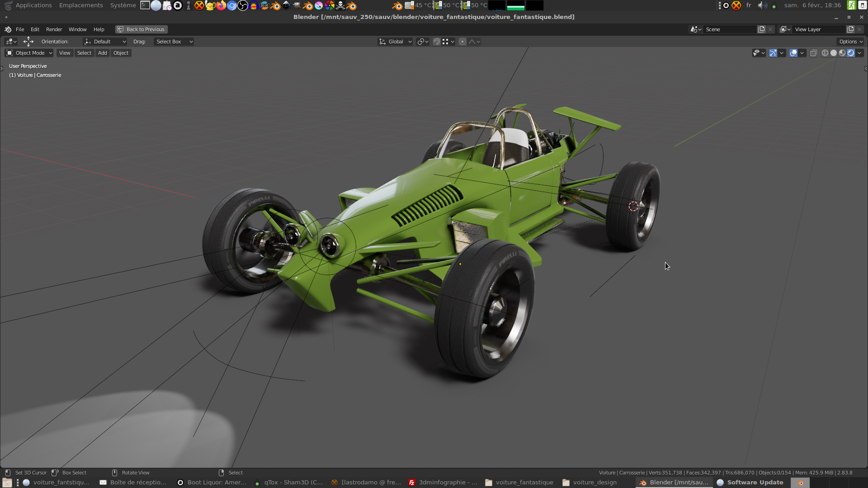Open the shading options arrow
Viewport: 868px width, 488px height.
pyautogui.click(x=859, y=53)
